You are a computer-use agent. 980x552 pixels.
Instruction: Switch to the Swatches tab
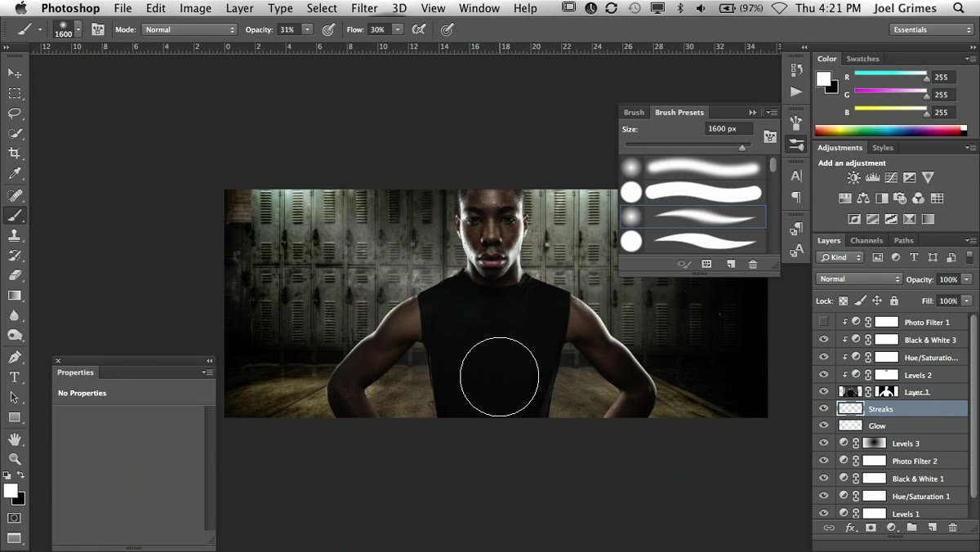coord(862,59)
